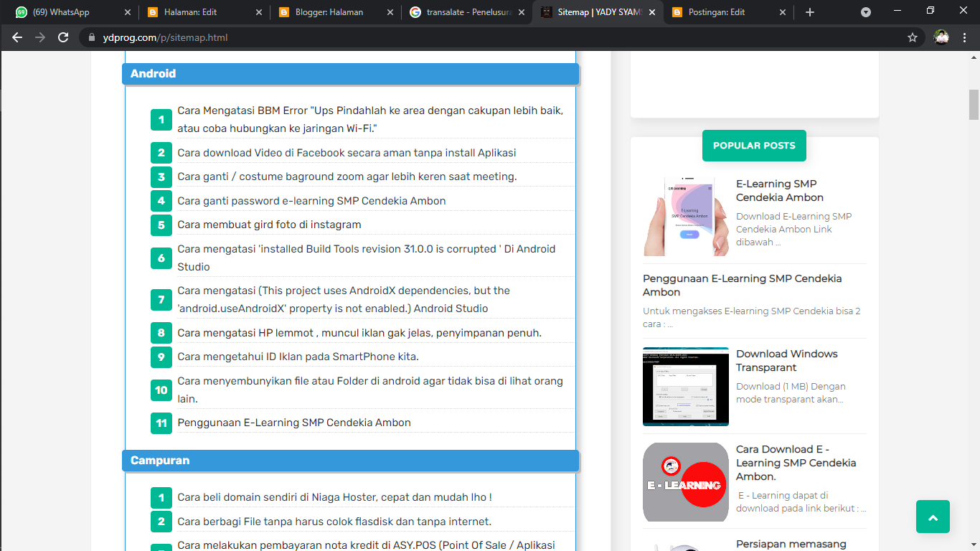Switch to transalate Penelusuran Google tab
This screenshot has height=551, width=980.
pos(467,12)
